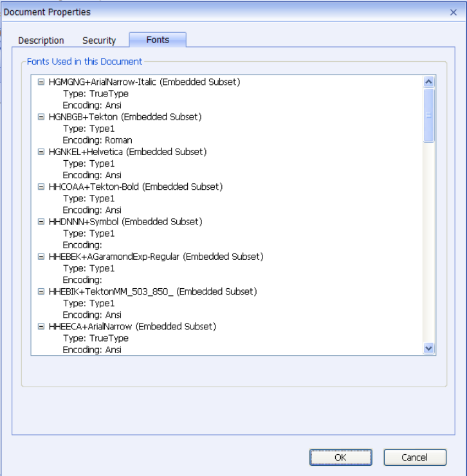Image resolution: width=467 pixels, height=476 pixels.
Task: Collapse the HHCOAA+Tekton-Bold font entry
Action: 41,187
